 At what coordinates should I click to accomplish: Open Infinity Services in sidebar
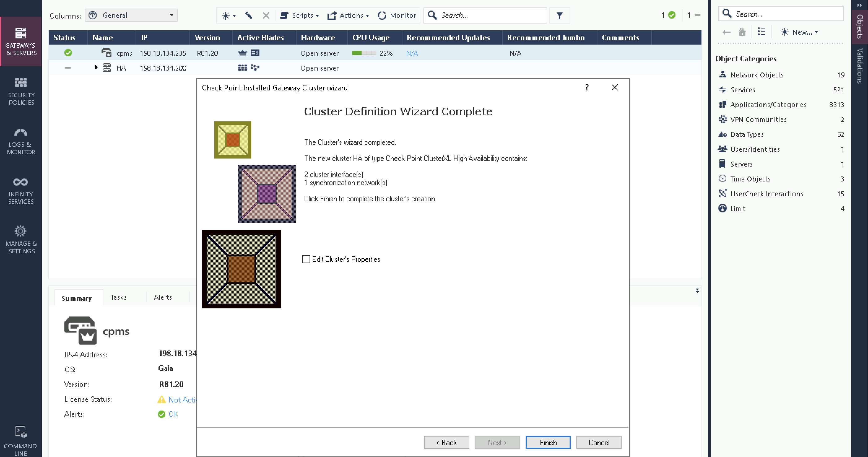coord(21,190)
